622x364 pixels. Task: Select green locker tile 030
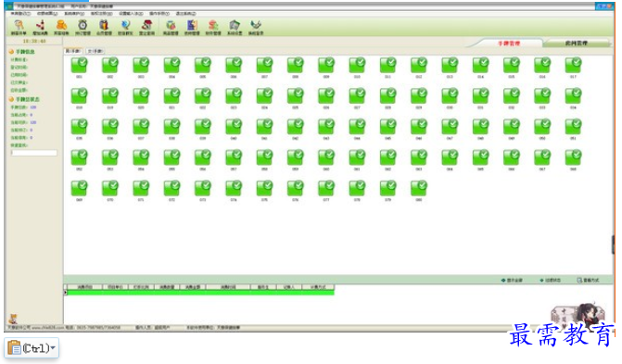450,96
